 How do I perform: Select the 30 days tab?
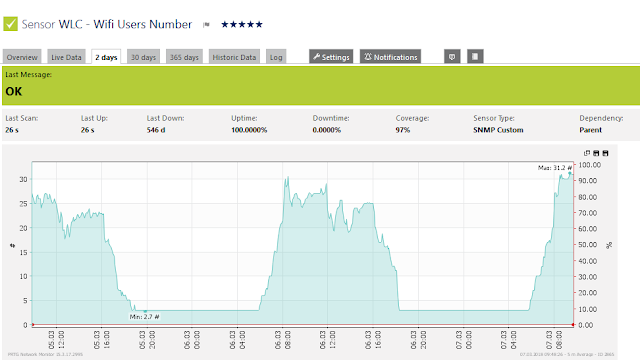(x=143, y=57)
